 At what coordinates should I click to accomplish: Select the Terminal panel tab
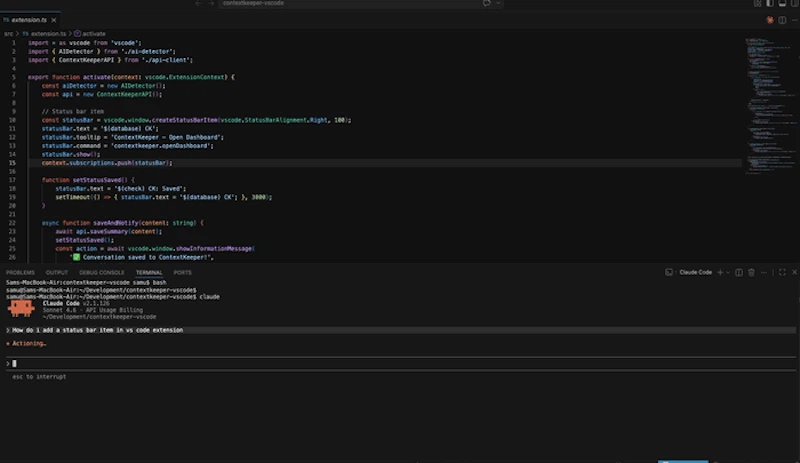[149, 273]
